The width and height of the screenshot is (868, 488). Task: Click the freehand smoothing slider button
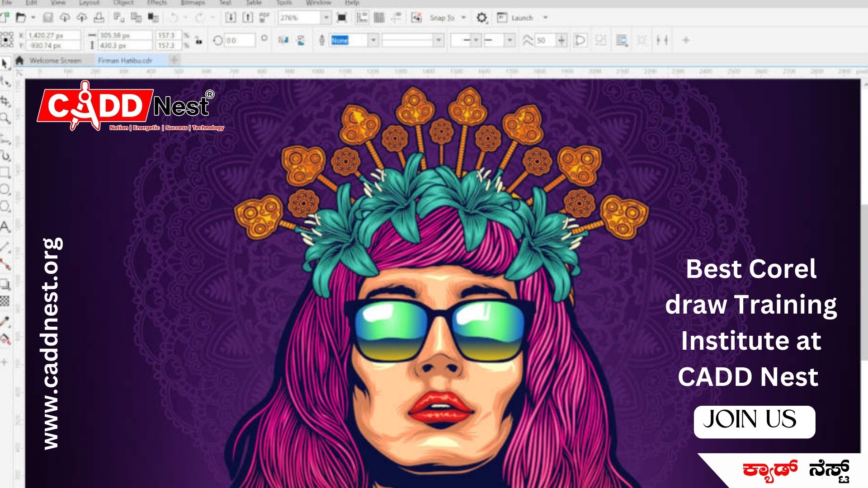tap(561, 40)
